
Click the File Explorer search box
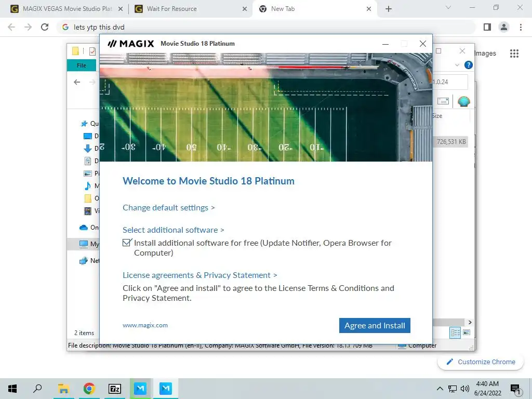point(450,82)
